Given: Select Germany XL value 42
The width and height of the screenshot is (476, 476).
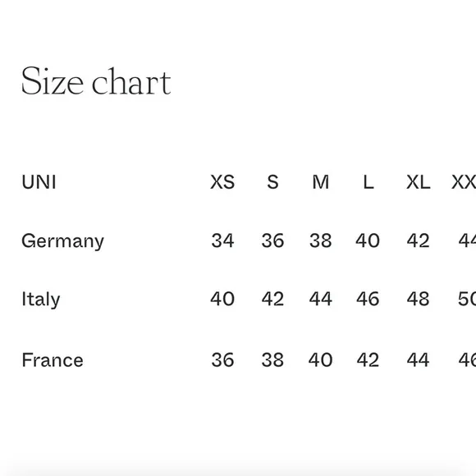Looking at the screenshot, I should tap(418, 240).
